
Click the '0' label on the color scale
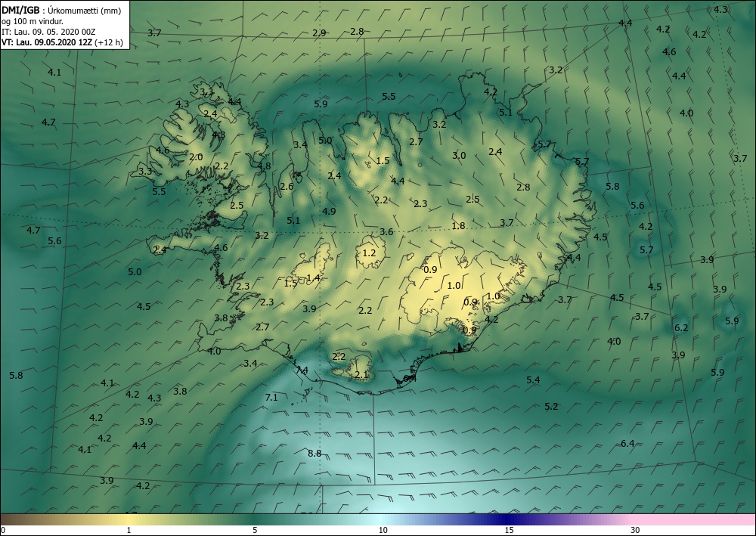[3, 530]
